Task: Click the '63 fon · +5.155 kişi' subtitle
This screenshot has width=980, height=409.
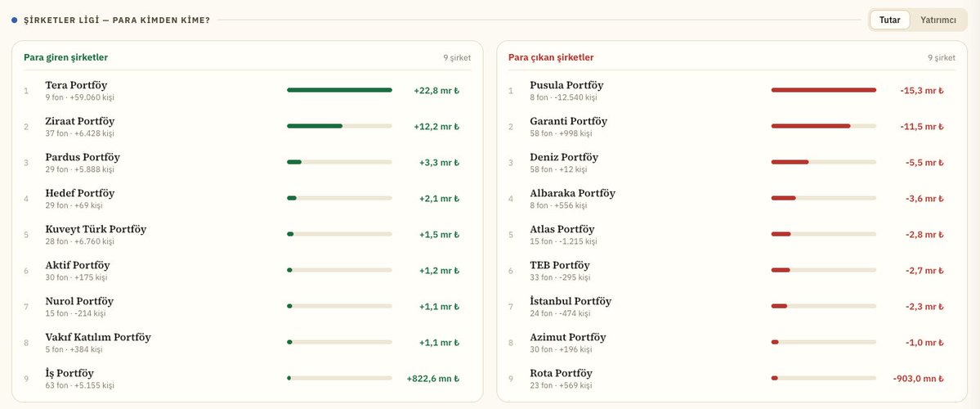Action: point(79,386)
